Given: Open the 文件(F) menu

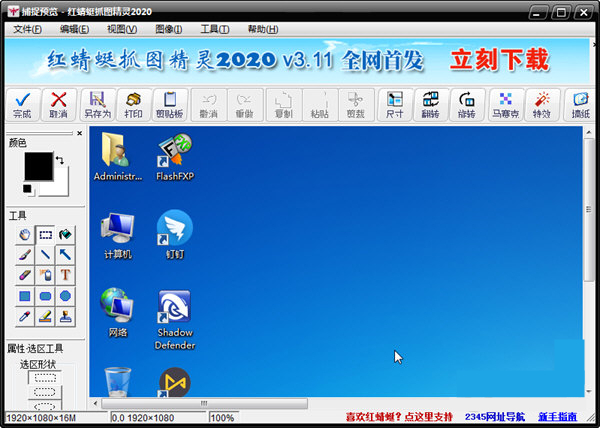Looking at the screenshot, I should pyautogui.click(x=29, y=29).
